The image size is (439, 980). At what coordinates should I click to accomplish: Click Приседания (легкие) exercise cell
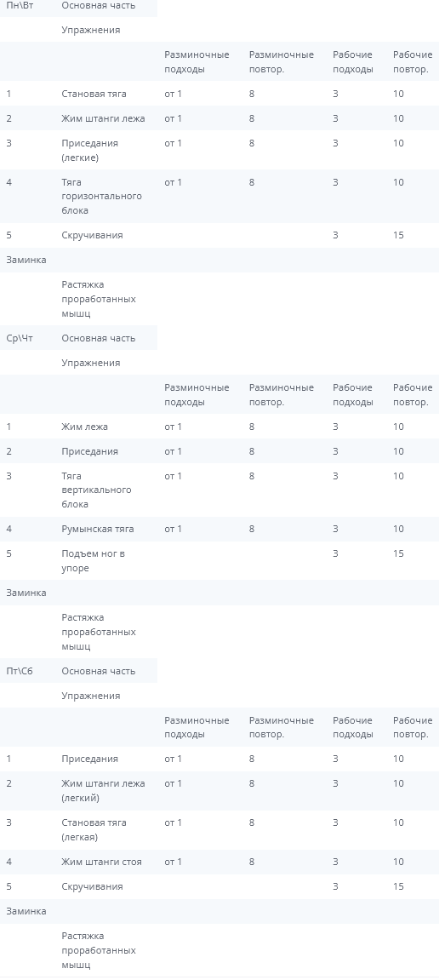(x=89, y=150)
